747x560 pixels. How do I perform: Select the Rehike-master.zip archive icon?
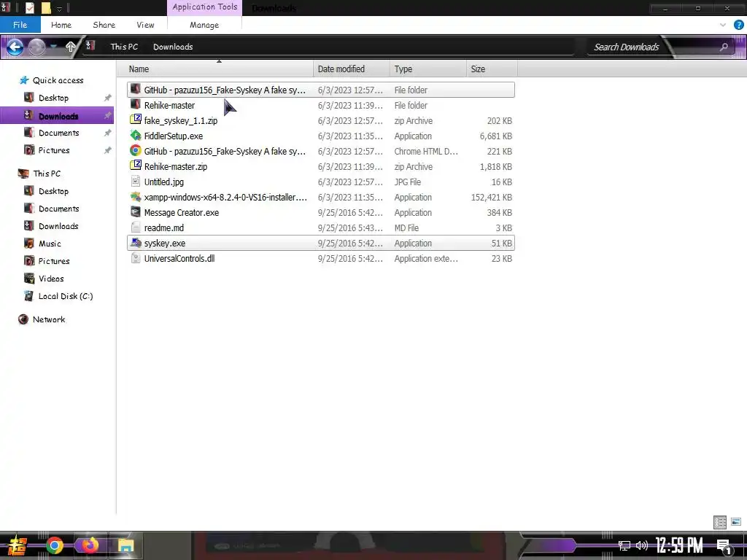point(136,166)
